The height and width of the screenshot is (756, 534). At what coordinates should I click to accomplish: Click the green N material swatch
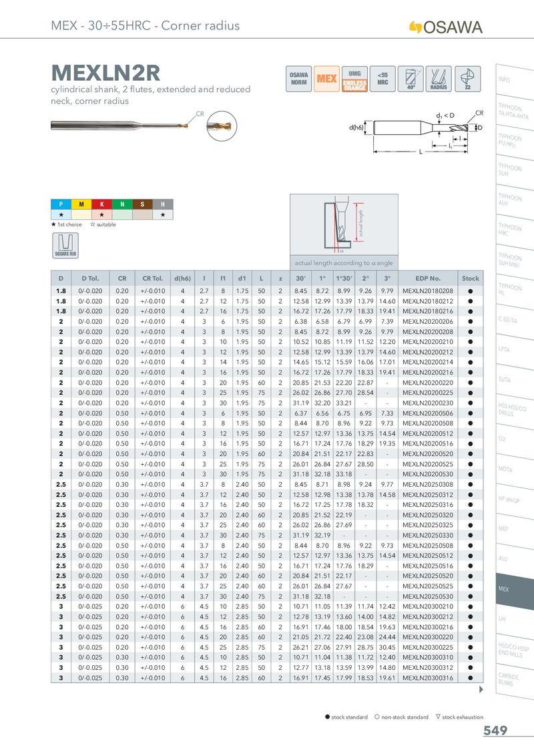[122, 204]
